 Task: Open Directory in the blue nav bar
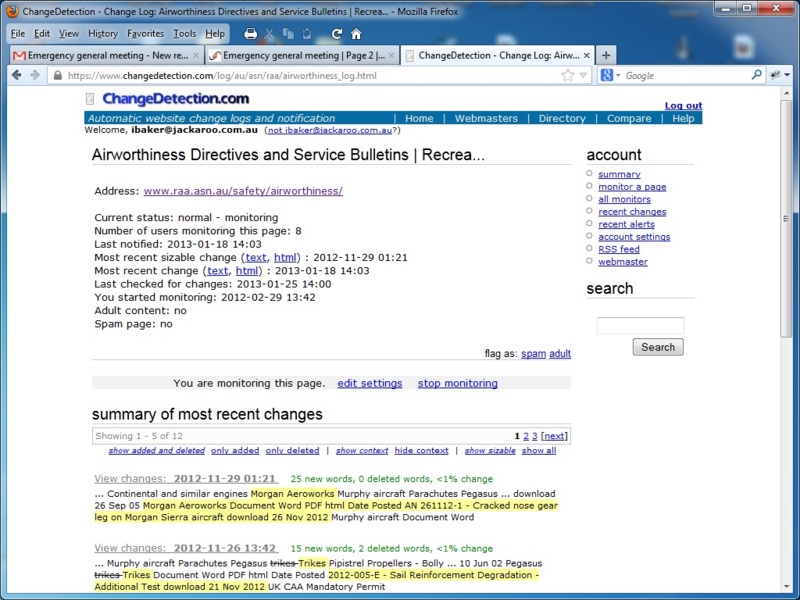tap(562, 118)
